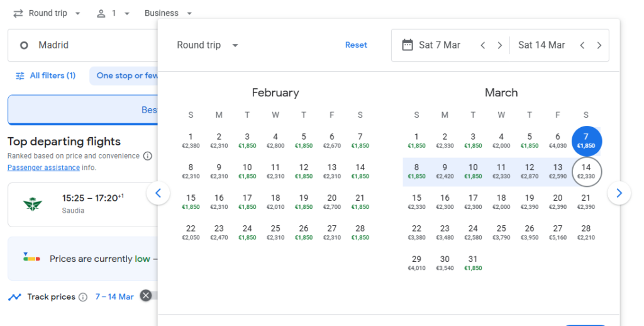
Task: Click the info icon beside Track prices
Action: pyautogui.click(x=83, y=297)
